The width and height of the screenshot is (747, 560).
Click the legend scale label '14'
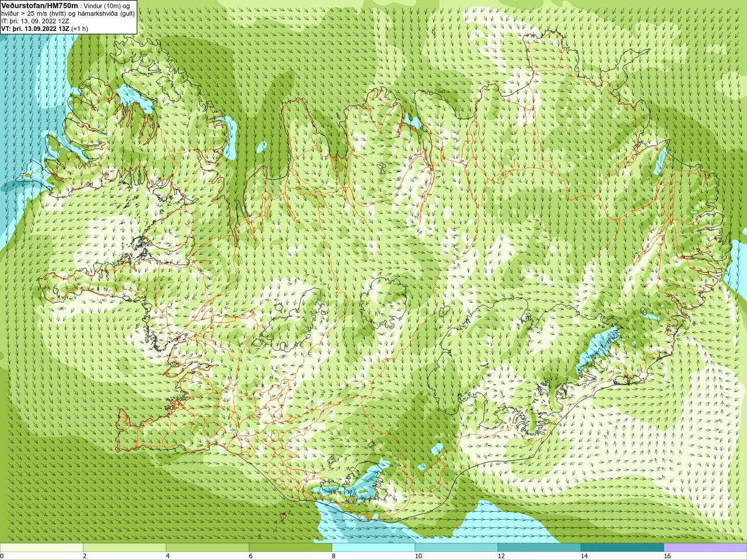(x=584, y=556)
